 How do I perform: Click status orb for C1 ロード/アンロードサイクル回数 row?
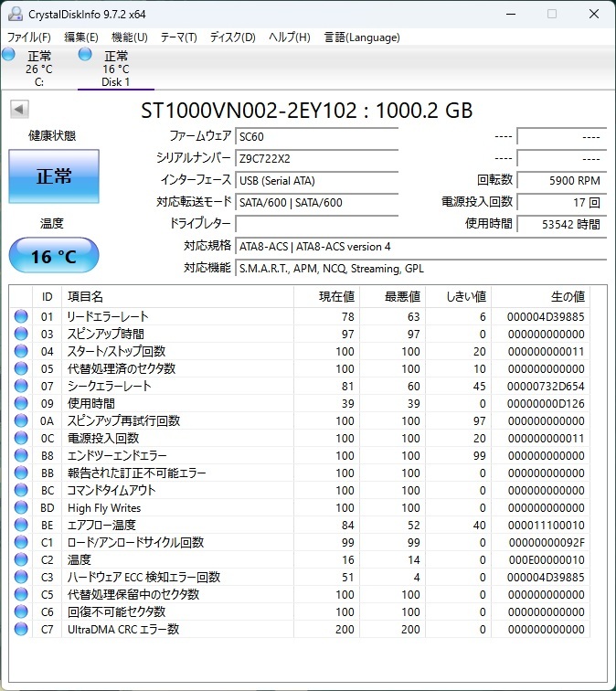pyautogui.click(x=21, y=542)
